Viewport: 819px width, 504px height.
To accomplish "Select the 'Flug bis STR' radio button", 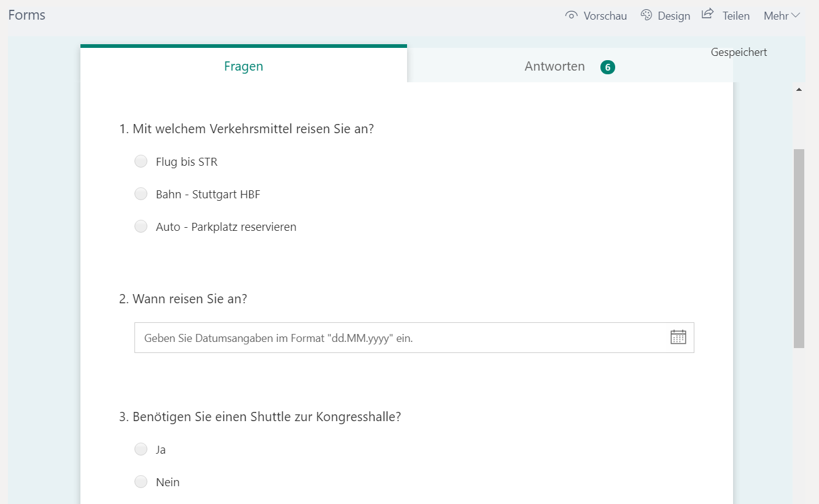I will tap(141, 161).
